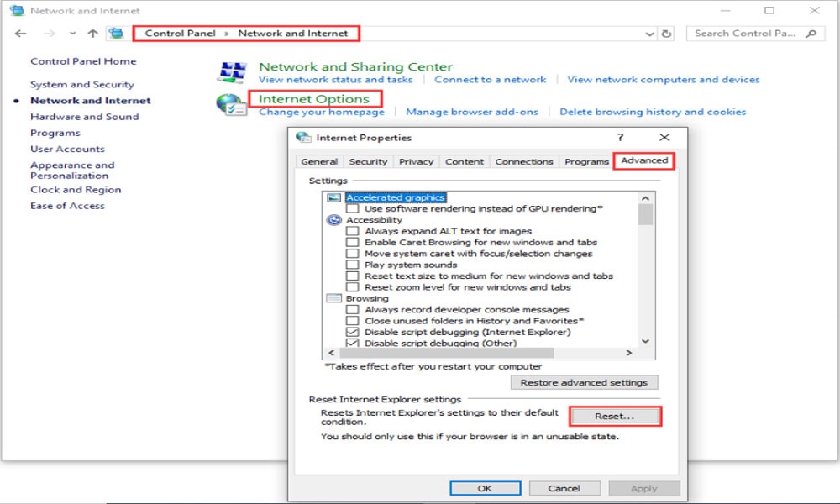Click the forward navigation arrow

(x=50, y=34)
